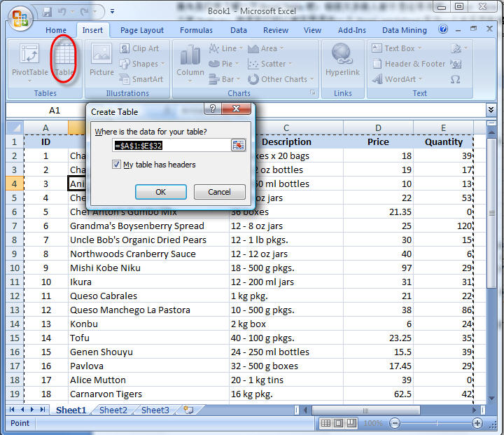This screenshot has width=504, height=435.
Task: Open the Add-Ins tab
Action: click(351, 30)
